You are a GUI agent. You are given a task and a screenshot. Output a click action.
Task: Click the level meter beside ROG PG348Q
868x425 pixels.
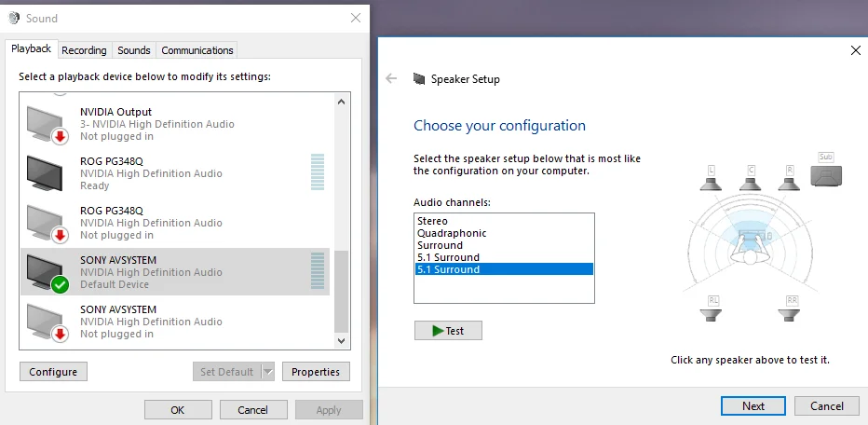(x=318, y=171)
